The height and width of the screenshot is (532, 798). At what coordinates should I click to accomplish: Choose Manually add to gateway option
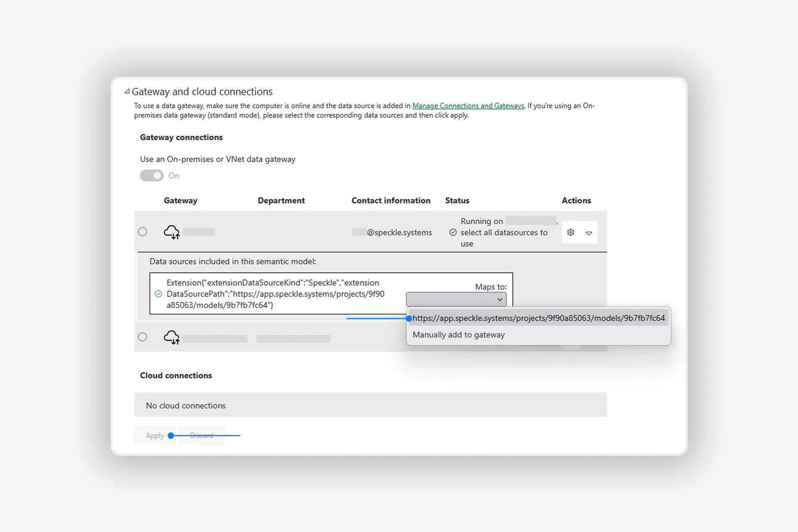[x=459, y=335]
